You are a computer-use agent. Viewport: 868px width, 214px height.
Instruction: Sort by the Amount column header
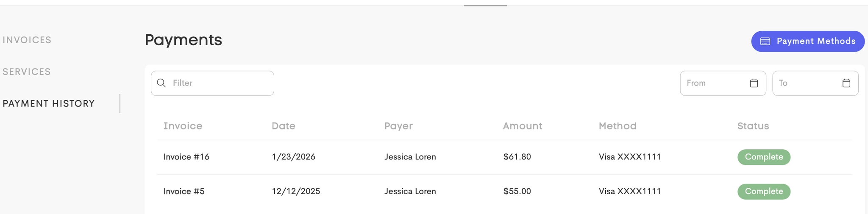tap(522, 126)
